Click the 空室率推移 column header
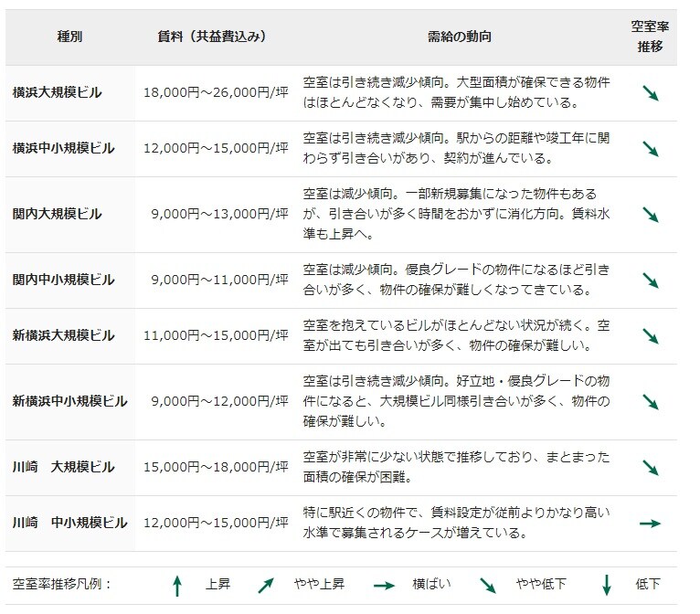The image size is (700, 614). [x=650, y=37]
